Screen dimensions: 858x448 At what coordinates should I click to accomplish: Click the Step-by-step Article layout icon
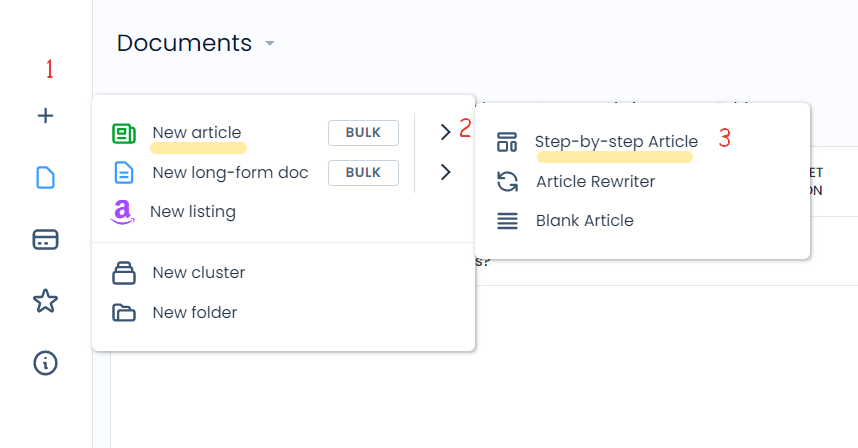(x=507, y=142)
